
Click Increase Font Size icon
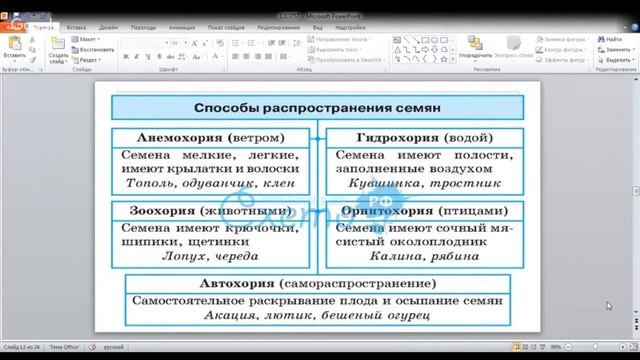(195, 43)
